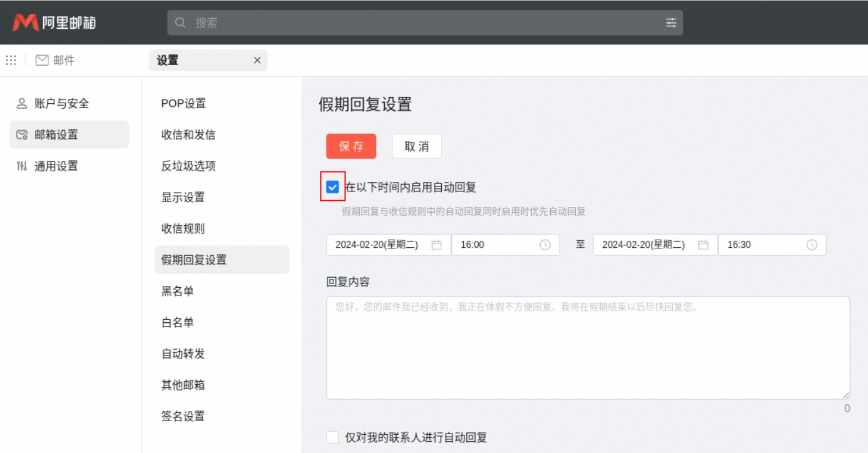Viewport: 868px width, 453px height.
Task: Click the 回复内容 text area
Action: 588,348
